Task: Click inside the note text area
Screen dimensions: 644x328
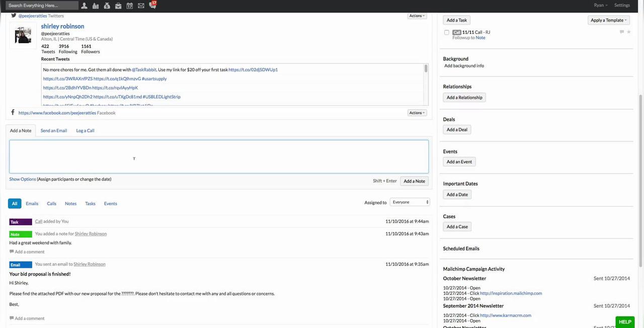Action: pyautogui.click(x=219, y=157)
